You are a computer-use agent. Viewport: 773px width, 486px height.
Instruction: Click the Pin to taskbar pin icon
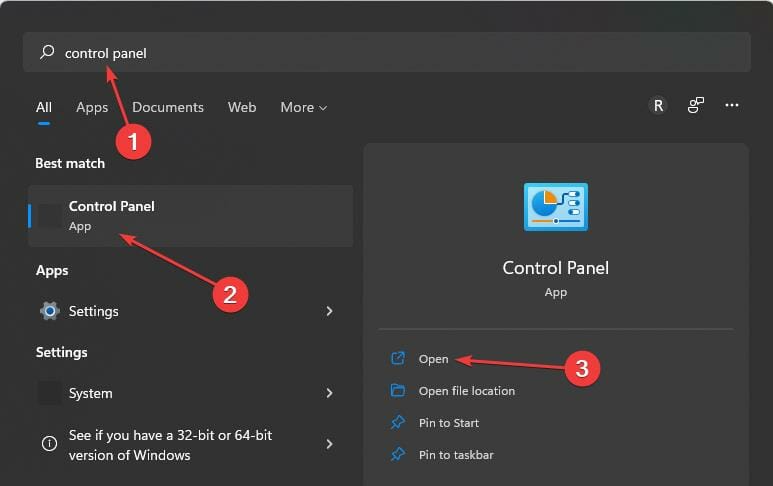pos(398,454)
